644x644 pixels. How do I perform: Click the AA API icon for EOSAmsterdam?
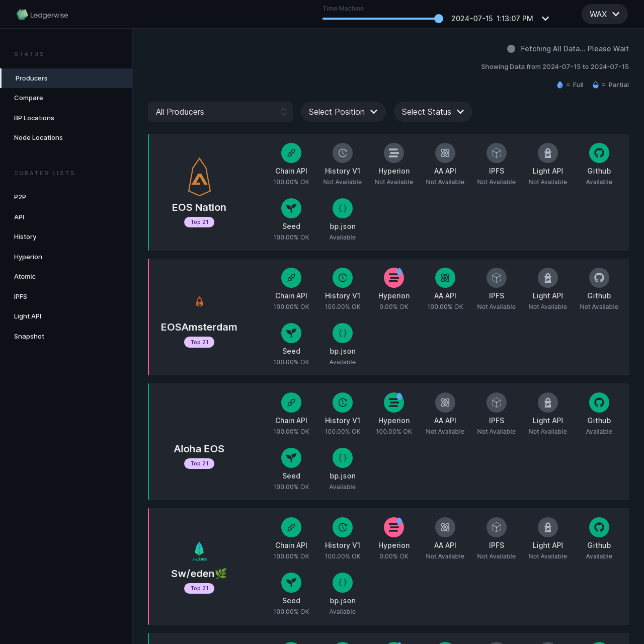coord(445,277)
